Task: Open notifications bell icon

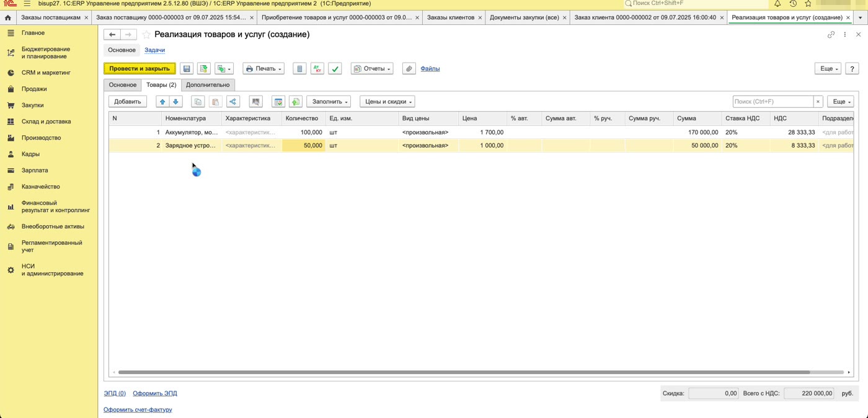Action: 777,4
